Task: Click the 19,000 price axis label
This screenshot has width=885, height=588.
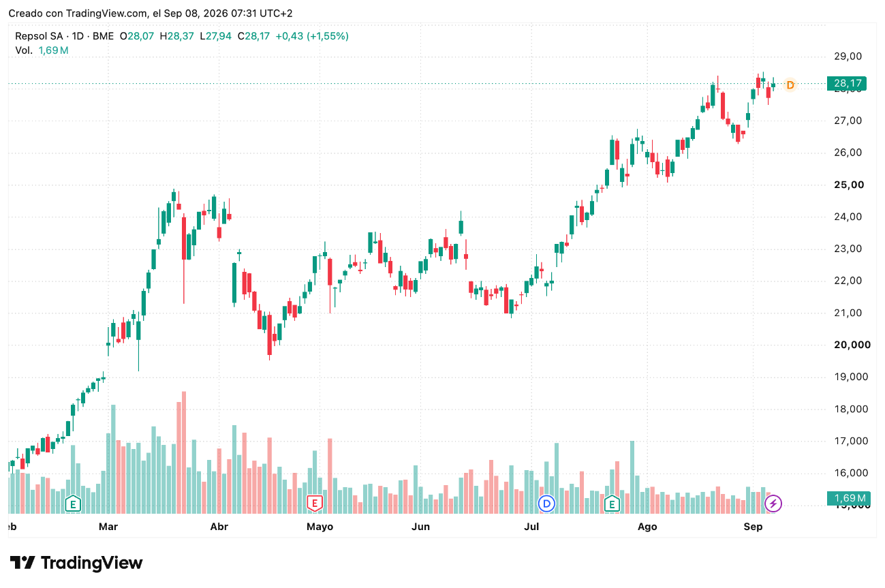Action: coord(851,377)
